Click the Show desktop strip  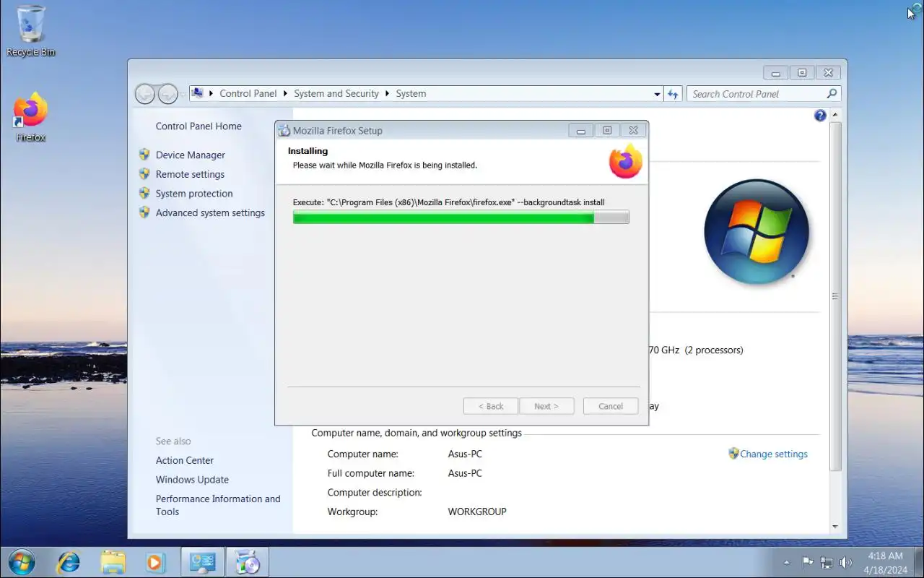pos(919,563)
